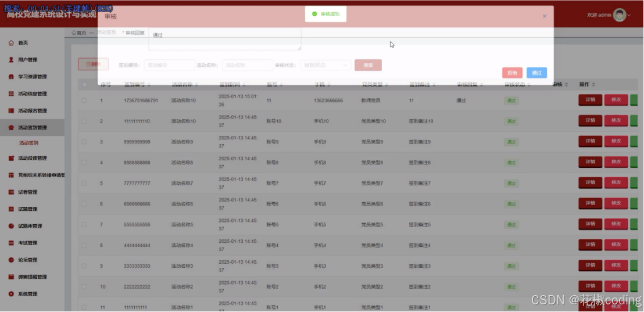Screen dimensions: 644x312
Task: Tick checkbox for row 4444444444
Action: click(84, 246)
